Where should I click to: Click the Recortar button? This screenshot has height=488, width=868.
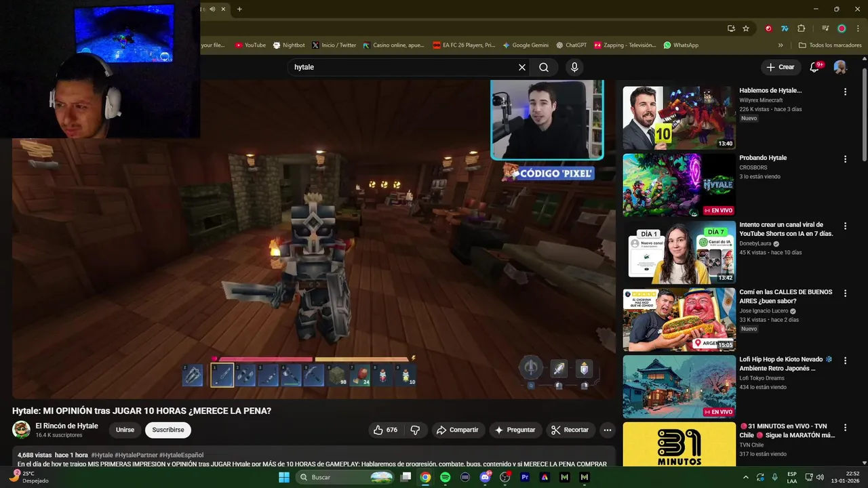pos(570,430)
